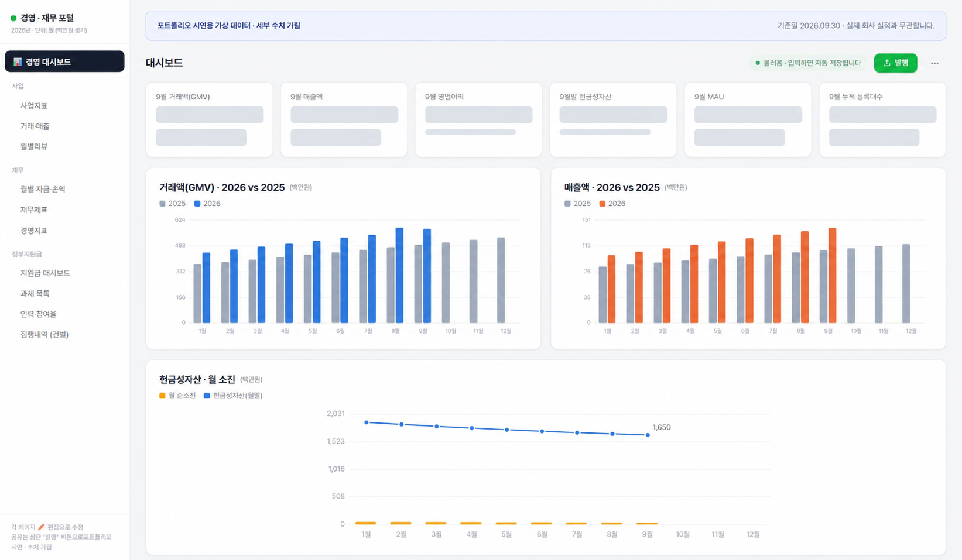Viewport: 962px width, 560px height.
Task: Click the 9월 영업이익 card
Action: point(478,120)
